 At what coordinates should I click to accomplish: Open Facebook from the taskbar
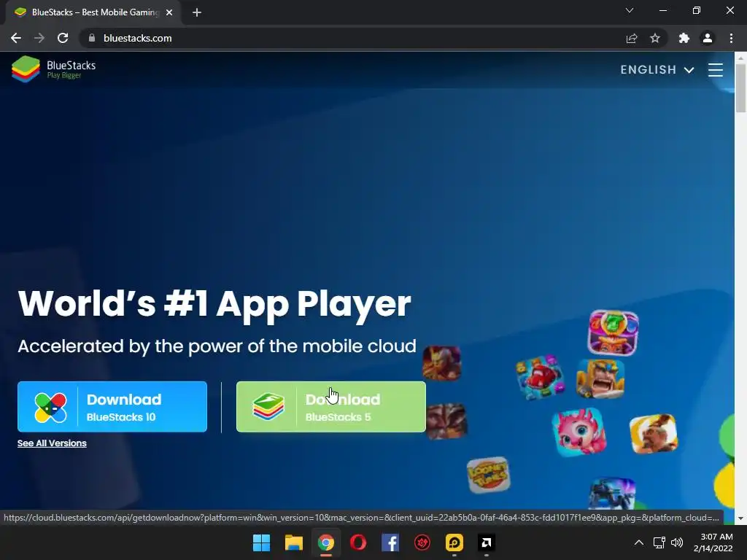tap(390, 542)
